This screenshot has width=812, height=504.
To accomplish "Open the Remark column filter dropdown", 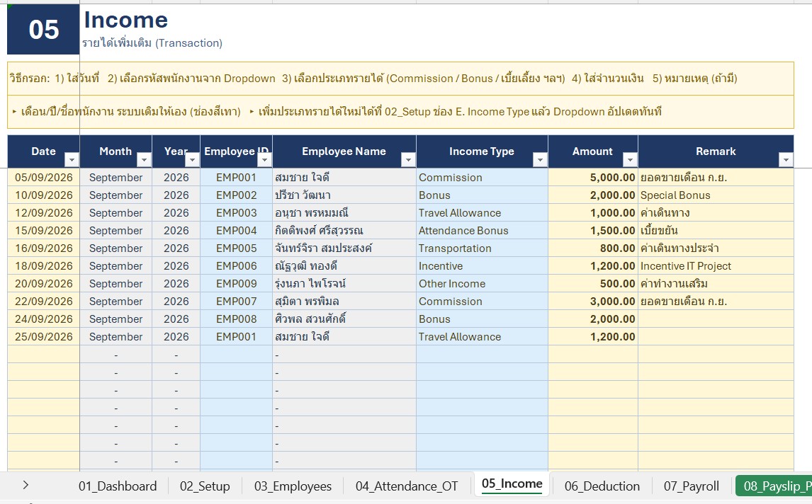I will point(786,160).
